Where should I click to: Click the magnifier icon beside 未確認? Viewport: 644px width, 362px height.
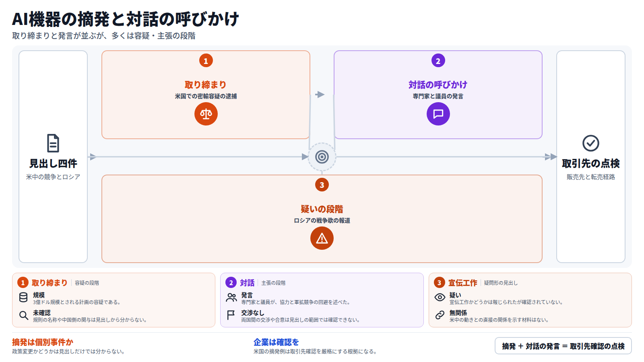pos(23,315)
